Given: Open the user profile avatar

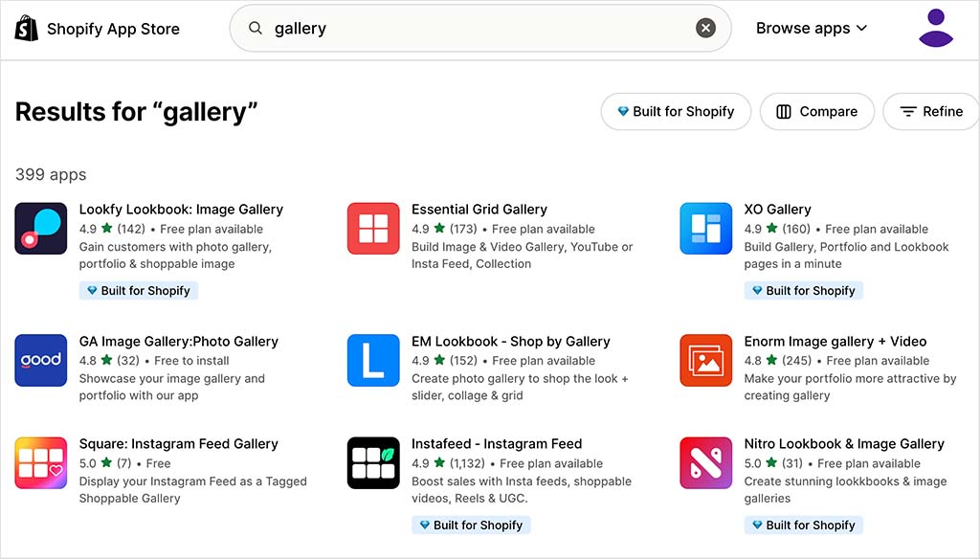Looking at the screenshot, I should point(935,28).
